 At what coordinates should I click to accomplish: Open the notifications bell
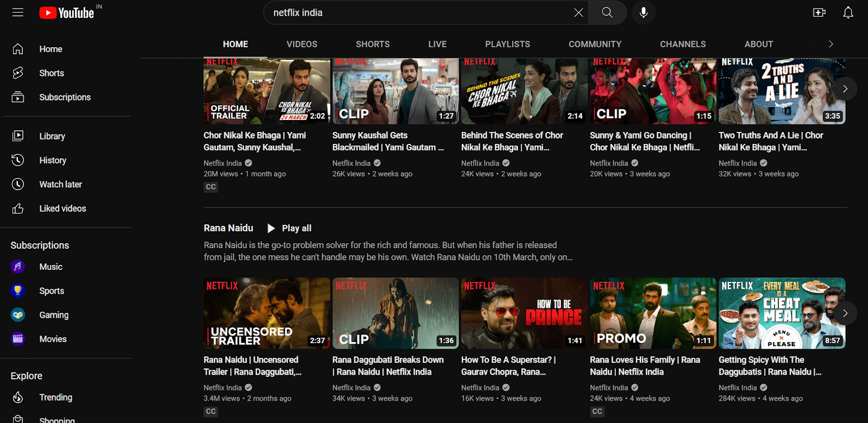[848, 12]
